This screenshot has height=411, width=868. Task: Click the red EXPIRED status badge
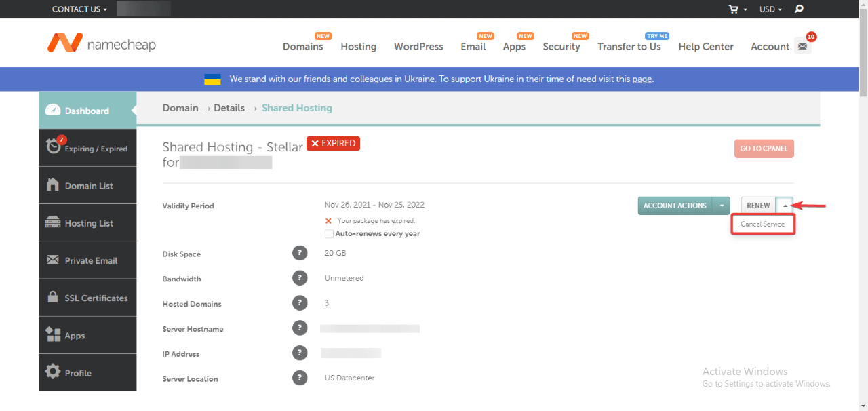(x=333, y=143)
